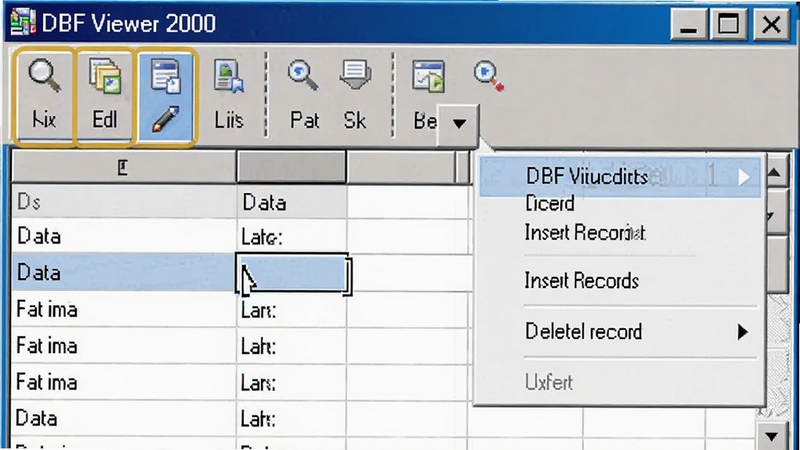Screen dimensions: 800x450
Task: Select the 'Insert Record' menu entry
Action: 585,233
